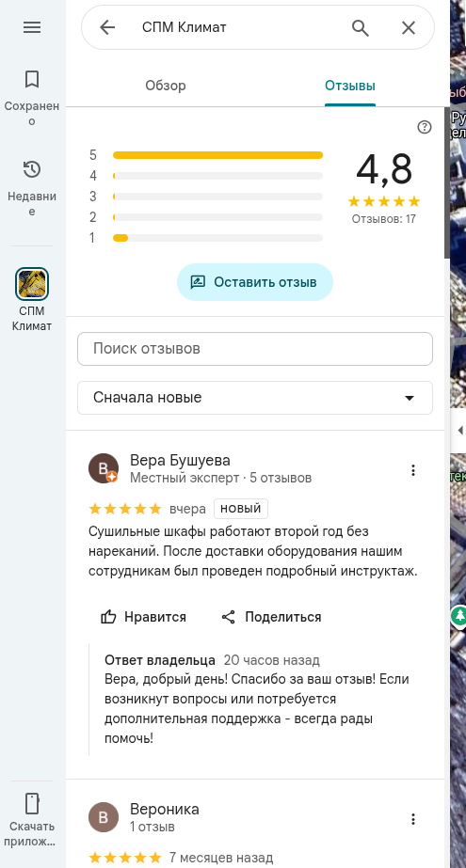Click the Поиск отзывов input field
Viewport: 466px width, 868px height.
point(255,349)
